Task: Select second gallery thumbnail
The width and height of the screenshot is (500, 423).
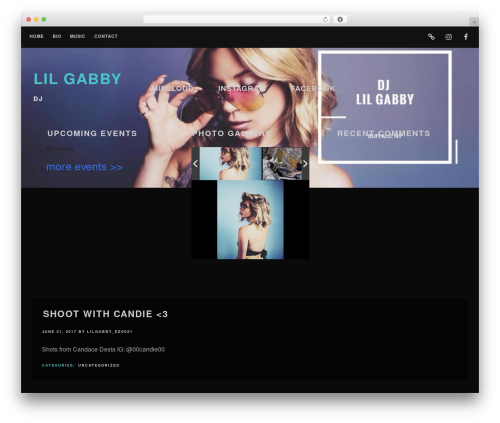Action: coord(282,164)
